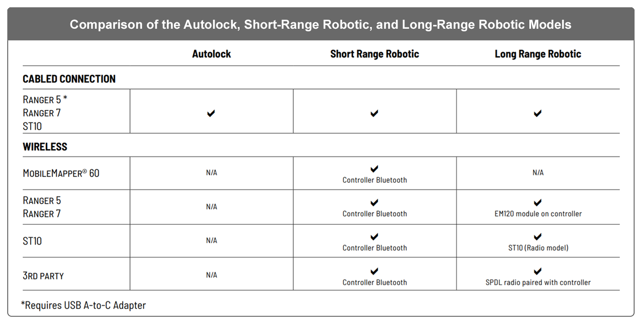Click the checkmark above EM120 module on controller
The width and height of the screenshot is (644, 324).
[538, 203]
